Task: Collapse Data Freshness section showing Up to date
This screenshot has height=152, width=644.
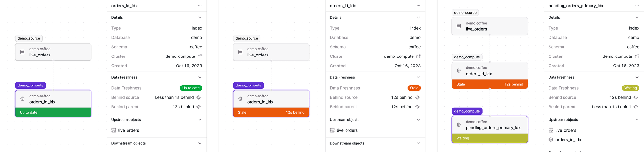Action: point(200,77)
